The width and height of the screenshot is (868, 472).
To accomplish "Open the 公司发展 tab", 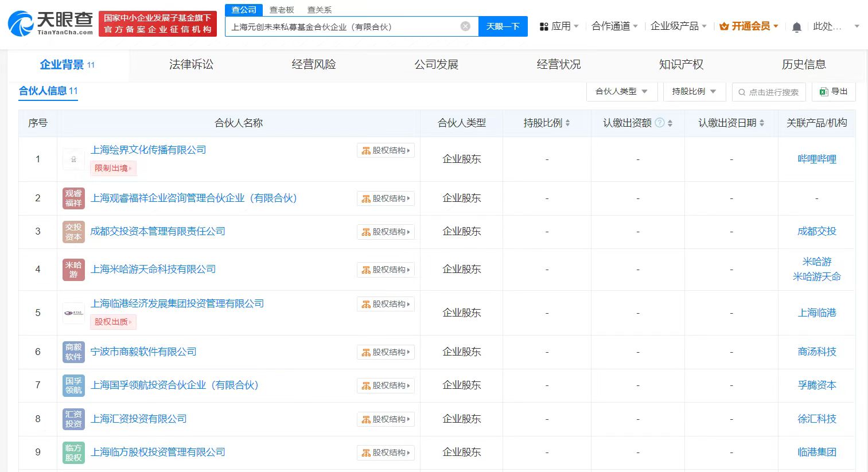I will click(x=437, y=64).
